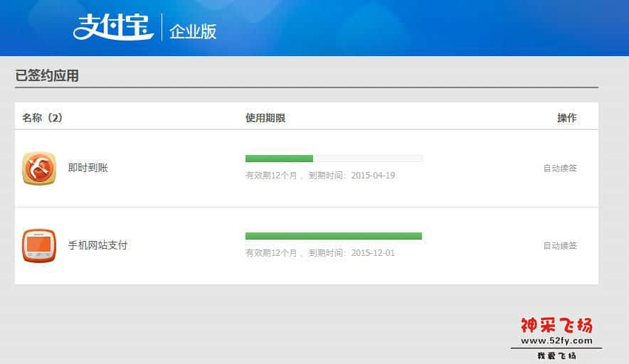629x364 pixels.
Task: Click expiry text showing 2015-04-19
Action: pos(320,176)
